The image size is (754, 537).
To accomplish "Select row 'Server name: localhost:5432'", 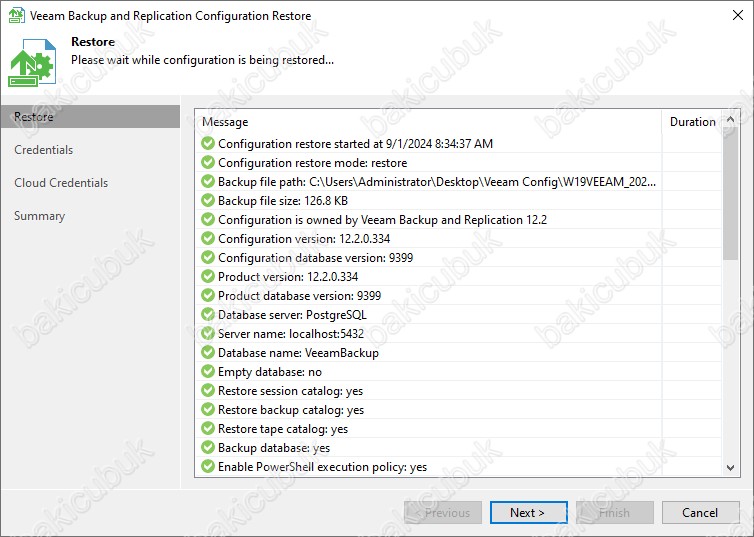I will 459,333.
